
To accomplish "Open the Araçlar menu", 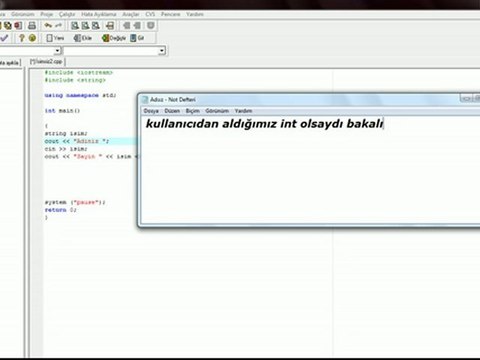I will (x=131, y=14).
